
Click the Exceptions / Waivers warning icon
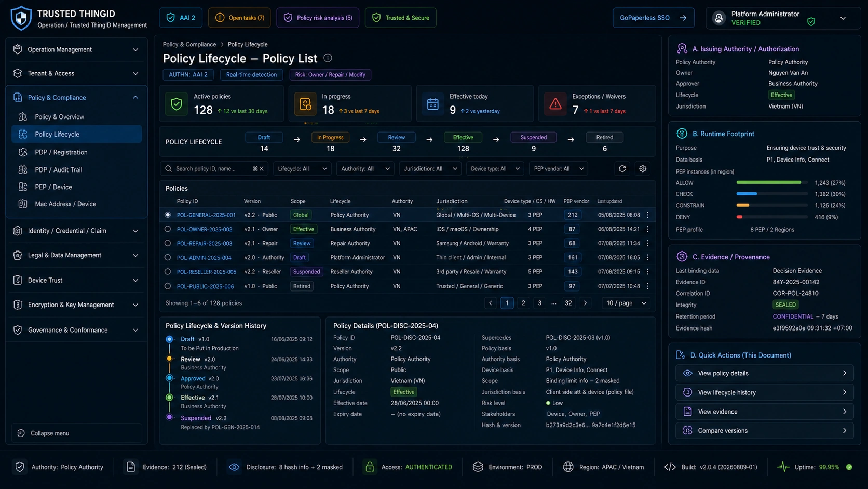[x=555, y=104]
